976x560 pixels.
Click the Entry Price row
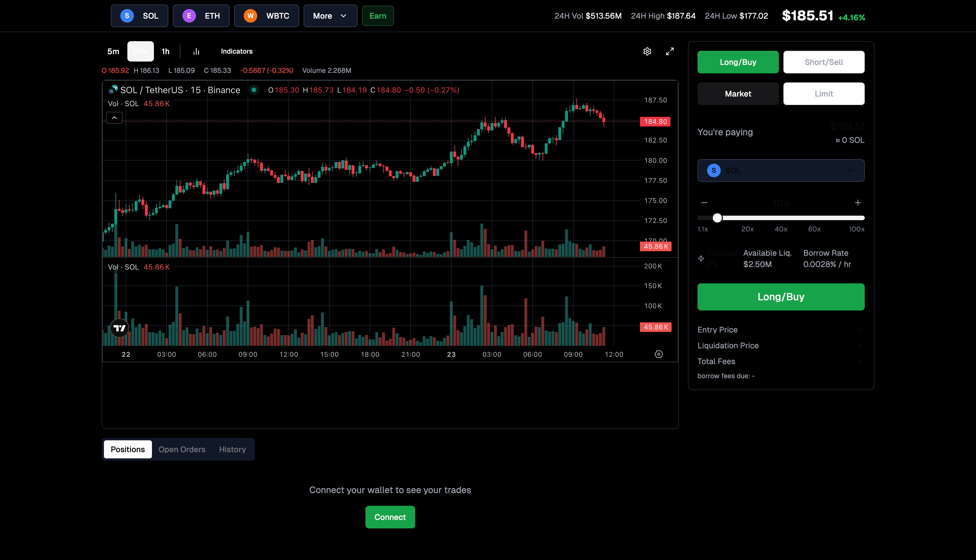point(781,330)
